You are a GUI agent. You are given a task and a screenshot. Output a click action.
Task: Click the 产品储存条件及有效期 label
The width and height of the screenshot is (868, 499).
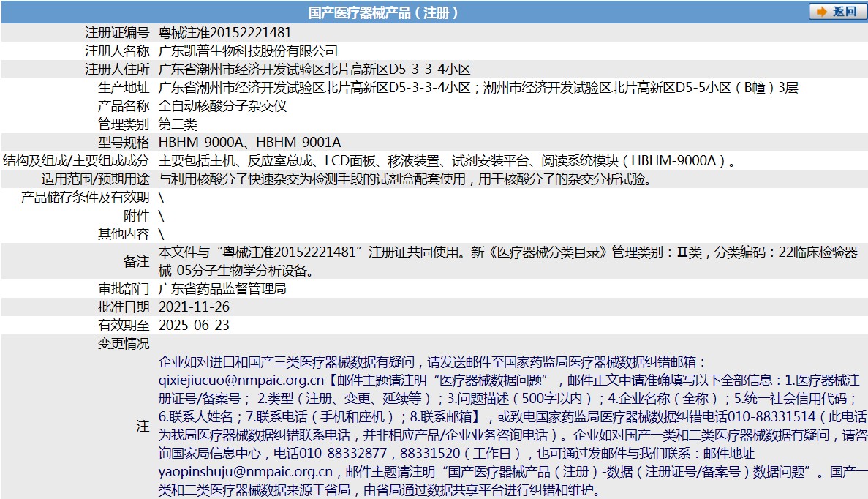tap(86, 197)
